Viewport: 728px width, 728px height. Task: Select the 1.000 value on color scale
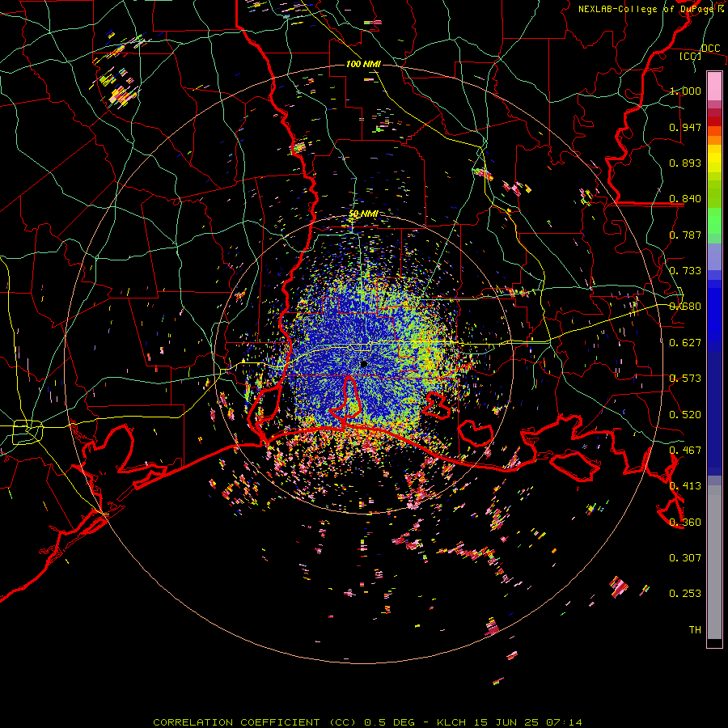tap(685, 91)
